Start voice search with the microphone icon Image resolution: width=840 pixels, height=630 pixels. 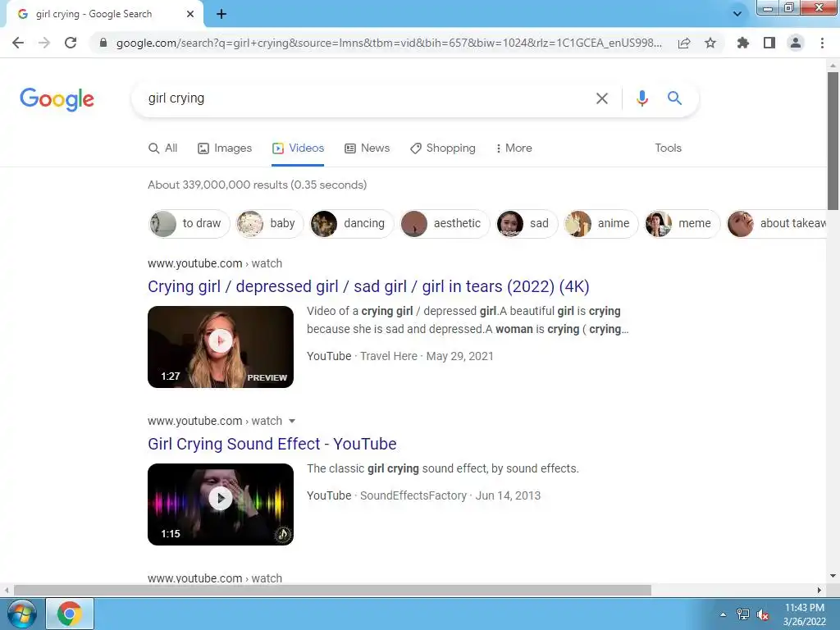[x=641, y=98]
